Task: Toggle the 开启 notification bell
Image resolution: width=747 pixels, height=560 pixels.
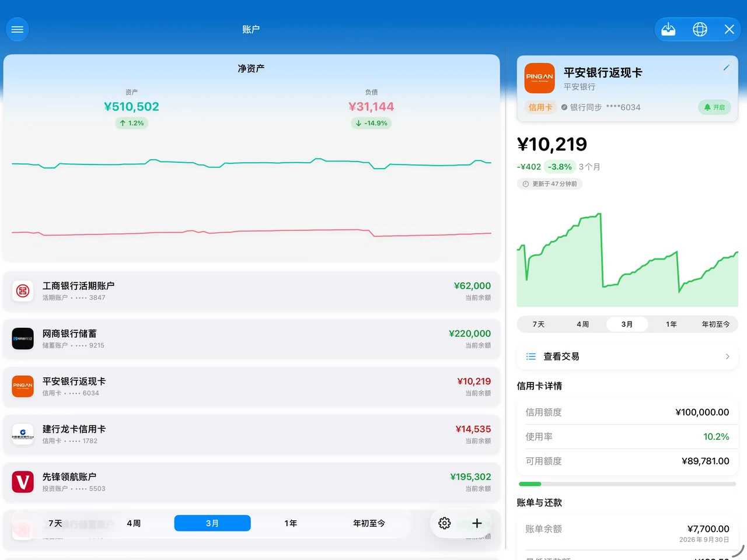Action: coord(714,107)
